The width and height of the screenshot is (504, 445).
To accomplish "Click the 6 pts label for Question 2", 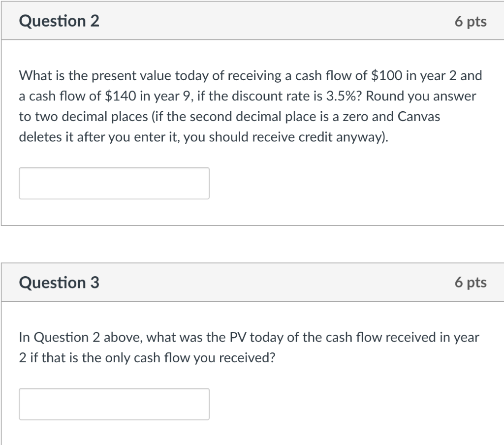I will point(471,21).
